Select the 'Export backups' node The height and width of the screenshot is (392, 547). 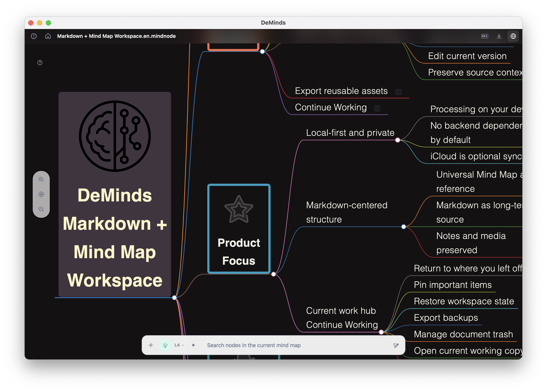(446, 317)
